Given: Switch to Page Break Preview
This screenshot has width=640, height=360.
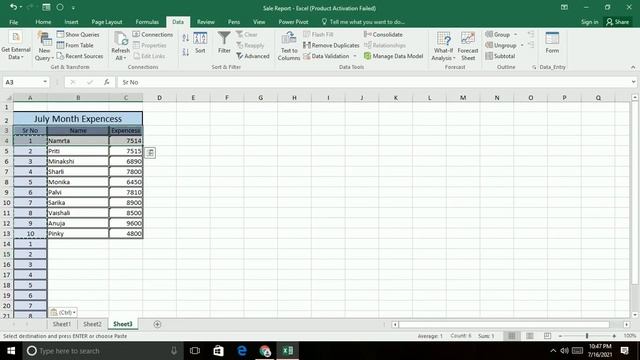Looking at the screenshot, I should coord(547,336).
